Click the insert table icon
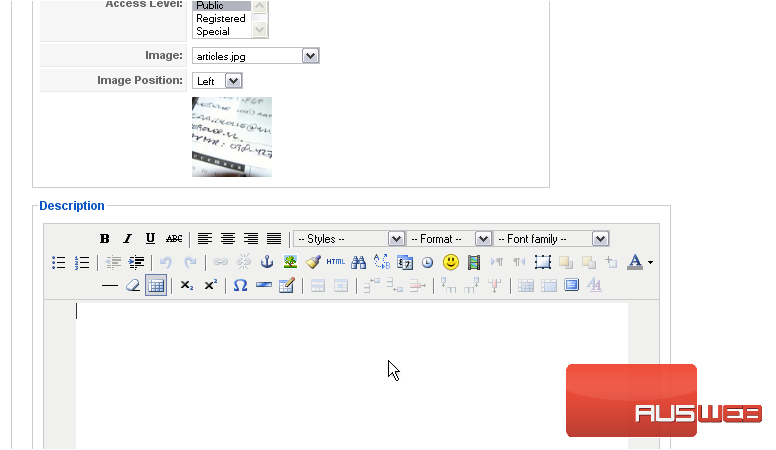This screenshot has height=450, width=776. coord(156,285)
